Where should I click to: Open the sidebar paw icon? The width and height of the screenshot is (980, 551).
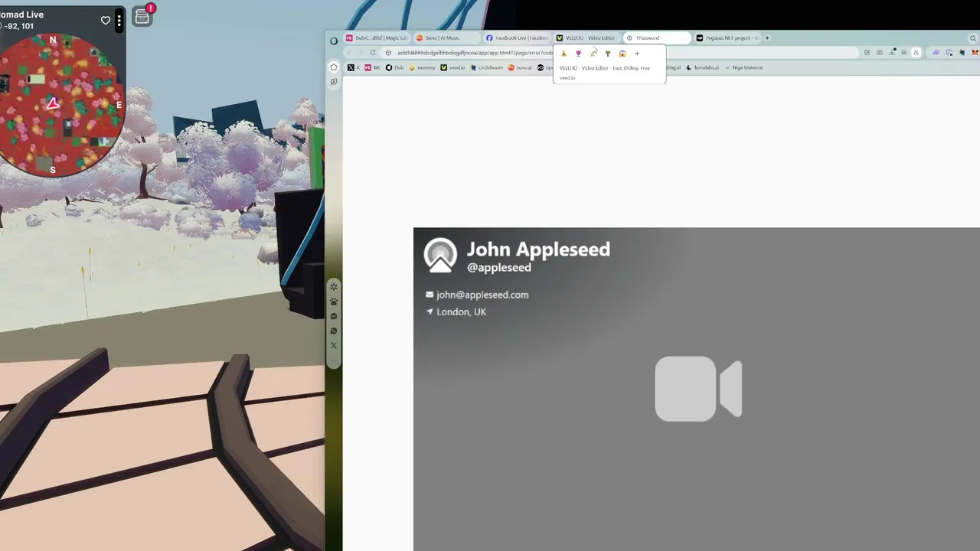334,302
